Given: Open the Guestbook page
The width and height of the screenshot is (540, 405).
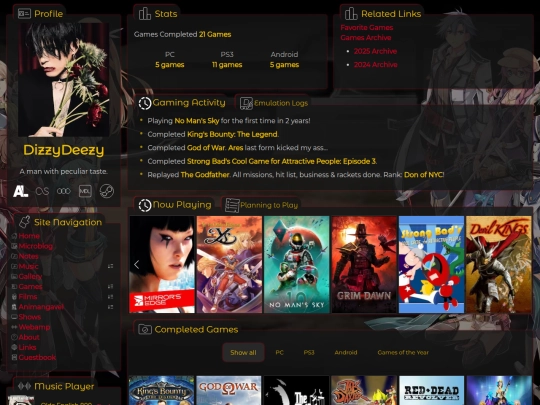Looking at the screenshot, I should 37,357.
